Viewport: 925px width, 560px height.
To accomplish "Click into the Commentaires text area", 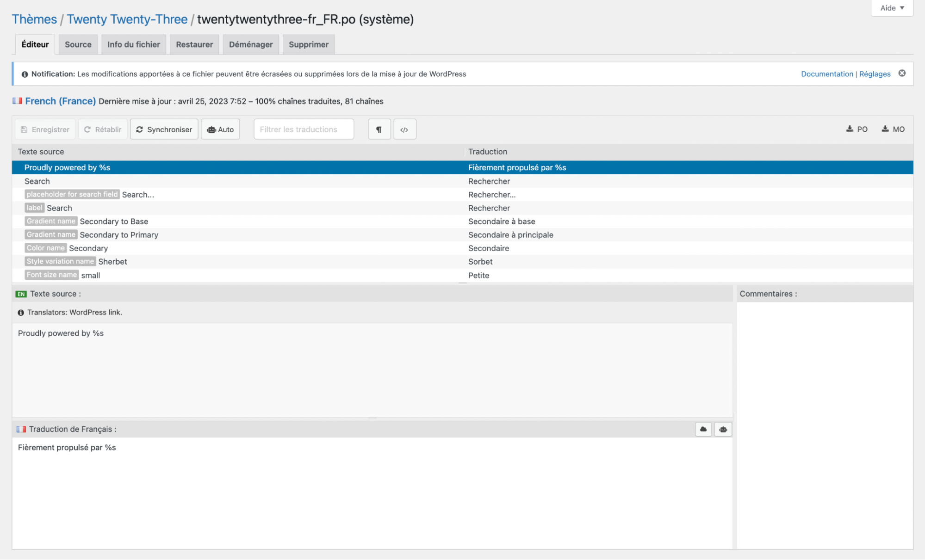I will [x=825, y=425].
